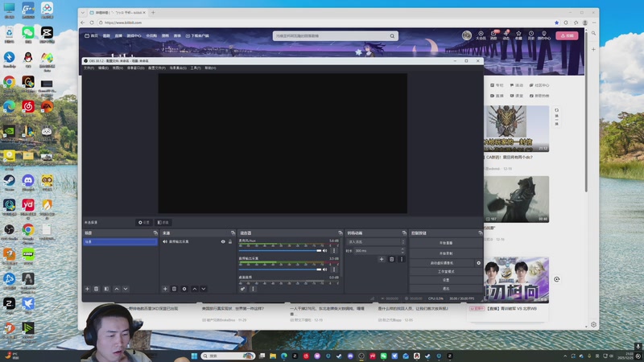Open File Explorer from the taskbar
This screenshot has height=362, width=644.
pyautogui.click(x=273, y=356)
